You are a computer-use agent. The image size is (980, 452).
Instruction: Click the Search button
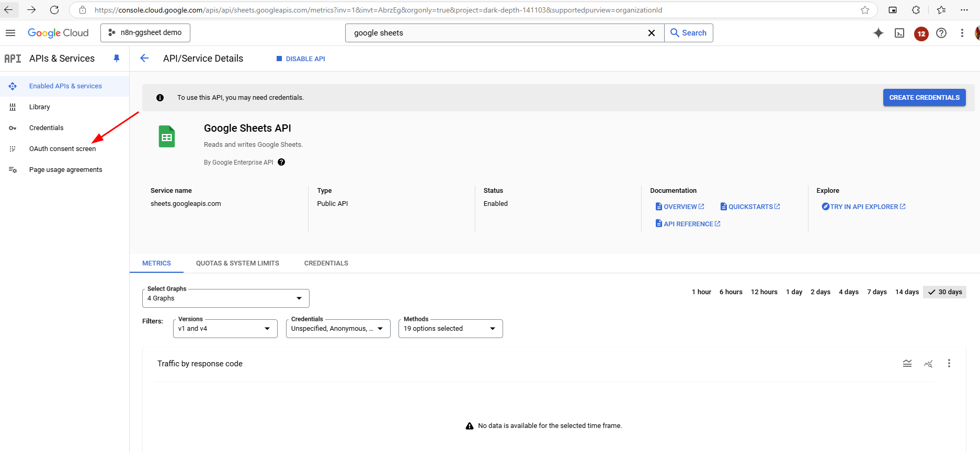pyautogui.click(x=689, y=33)
